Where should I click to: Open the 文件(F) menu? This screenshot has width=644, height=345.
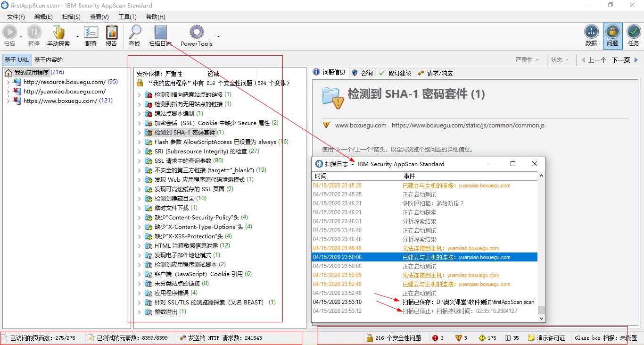(x=16, y=17)
